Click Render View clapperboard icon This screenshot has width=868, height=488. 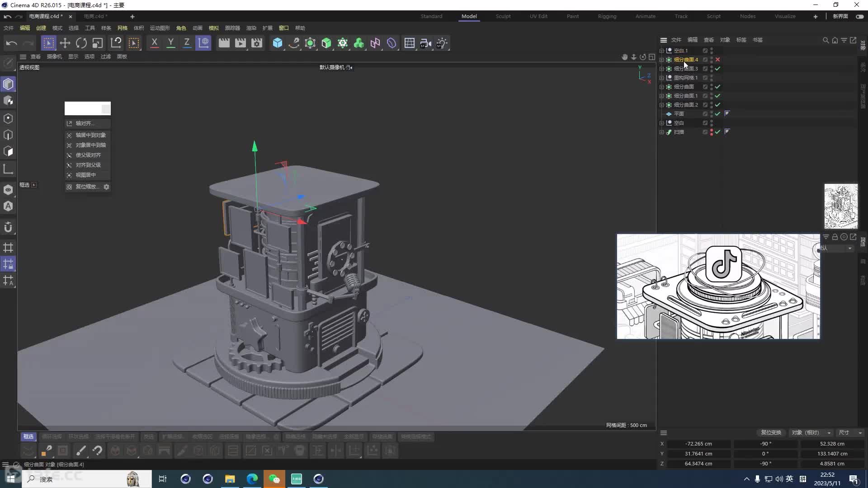pyautogui.click(x=224, y=43)
